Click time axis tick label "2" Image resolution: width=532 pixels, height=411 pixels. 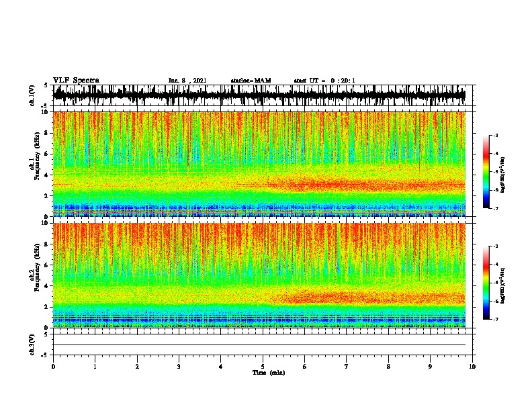point(137,367)
